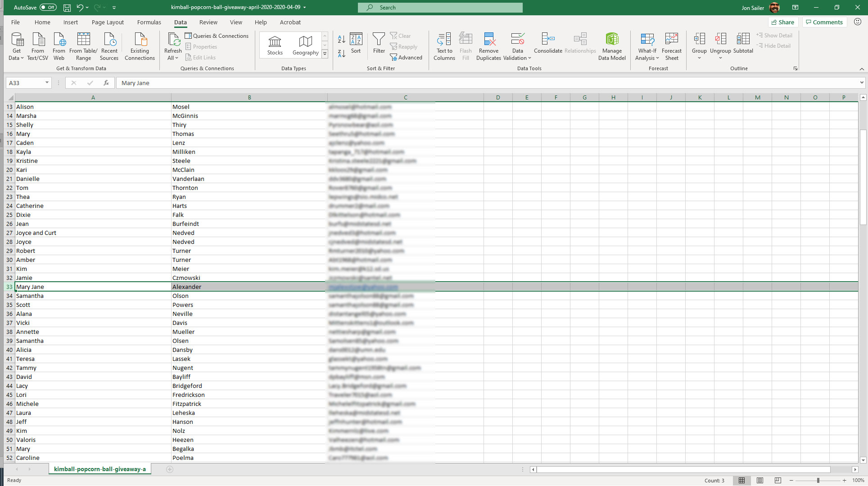This screenshot has height=486, width=868.
Task: Toggle AutoSave switch
Action: click(x=48, y=8)
